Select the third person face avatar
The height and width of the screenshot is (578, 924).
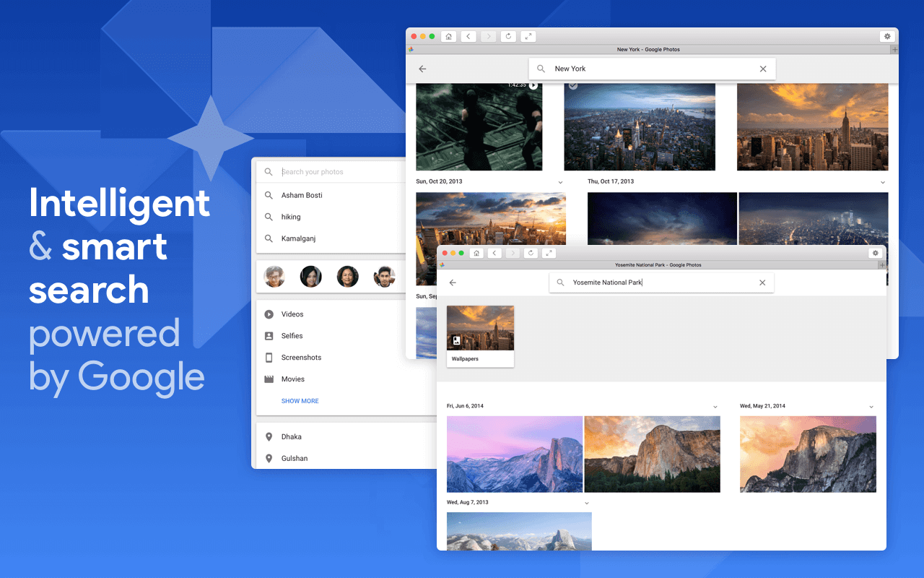(x=348, y=276)
